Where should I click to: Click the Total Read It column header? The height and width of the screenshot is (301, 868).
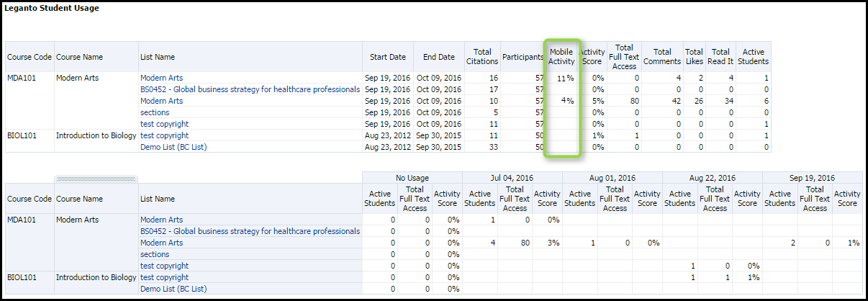[x=720, y=57]
